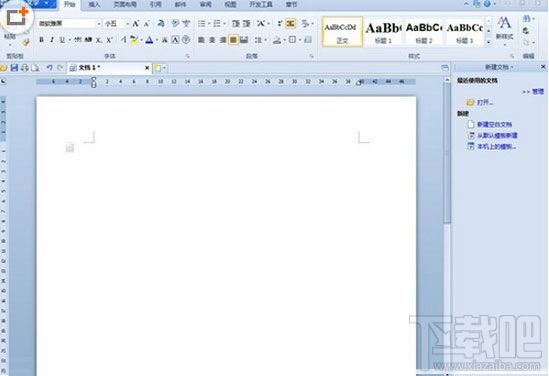The image size is (549, 376).
Task: Open the underline style dropdown arrow
Action: point(69,40)
